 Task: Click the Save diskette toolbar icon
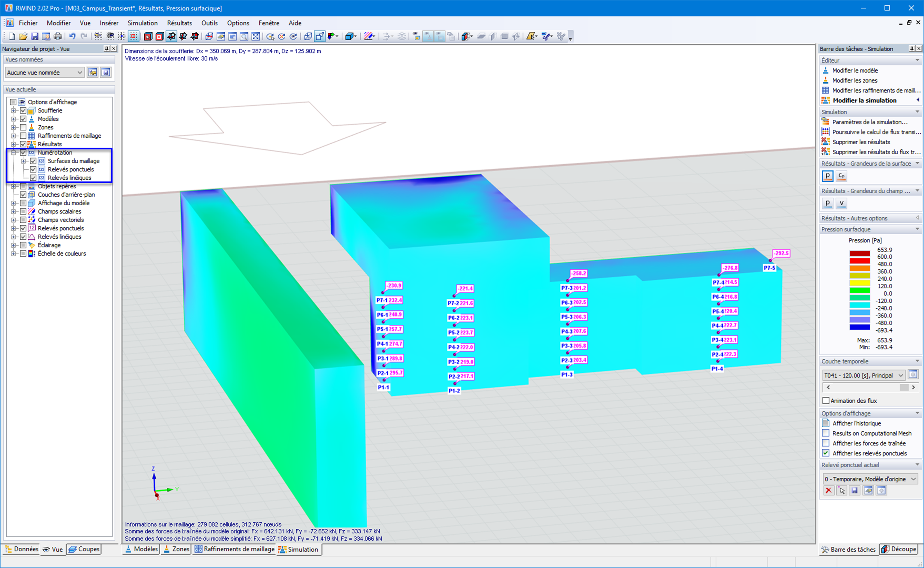pos(35,36)
